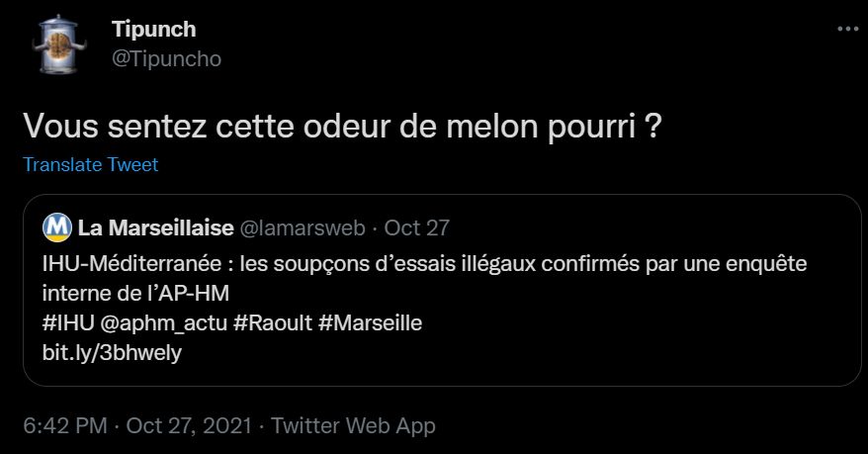The height and width of the screenshot is (454, 868).
Task: Open the #IHU hashtag
Action: [x=68, y=323]
